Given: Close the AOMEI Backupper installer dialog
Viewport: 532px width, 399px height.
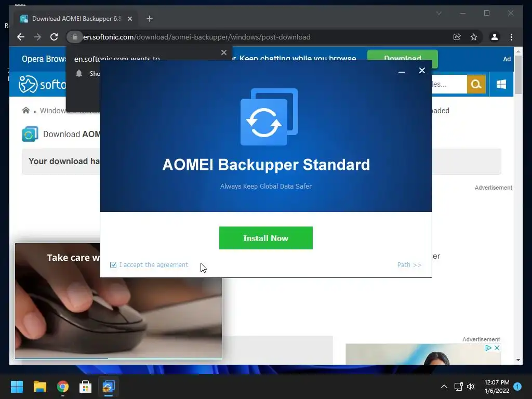Looking at the screenshot, I should [x=422, y=70].
